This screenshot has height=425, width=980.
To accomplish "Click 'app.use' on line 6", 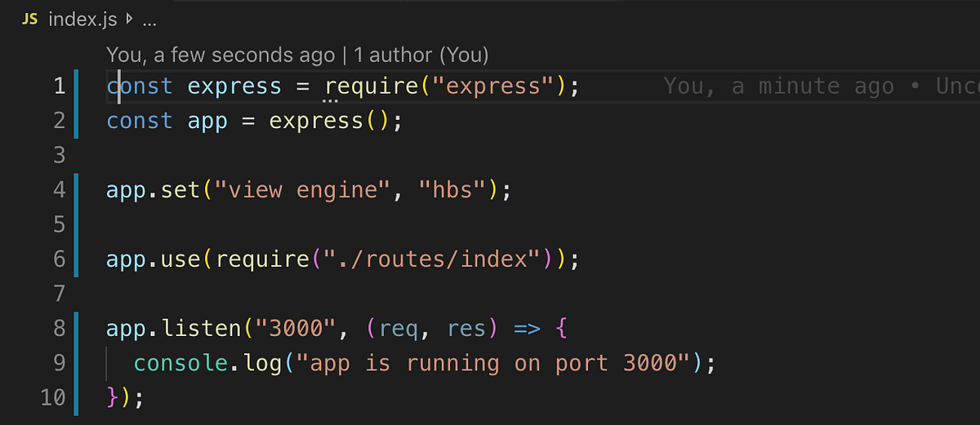I will (153, 260).
